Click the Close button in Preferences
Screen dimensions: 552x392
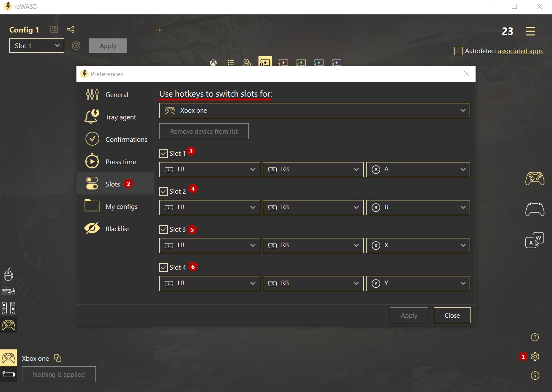(452, 315)
